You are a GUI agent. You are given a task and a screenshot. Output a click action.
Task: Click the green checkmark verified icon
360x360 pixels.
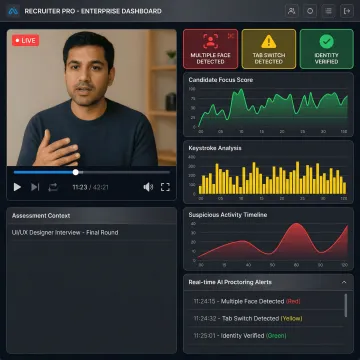click(x=327, y=41)
